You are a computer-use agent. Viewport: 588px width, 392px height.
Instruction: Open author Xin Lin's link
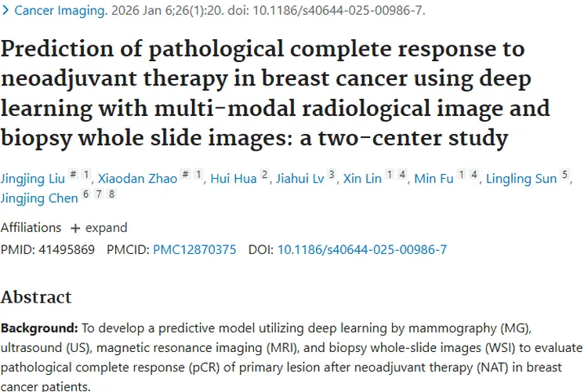(x=362, y=179)
